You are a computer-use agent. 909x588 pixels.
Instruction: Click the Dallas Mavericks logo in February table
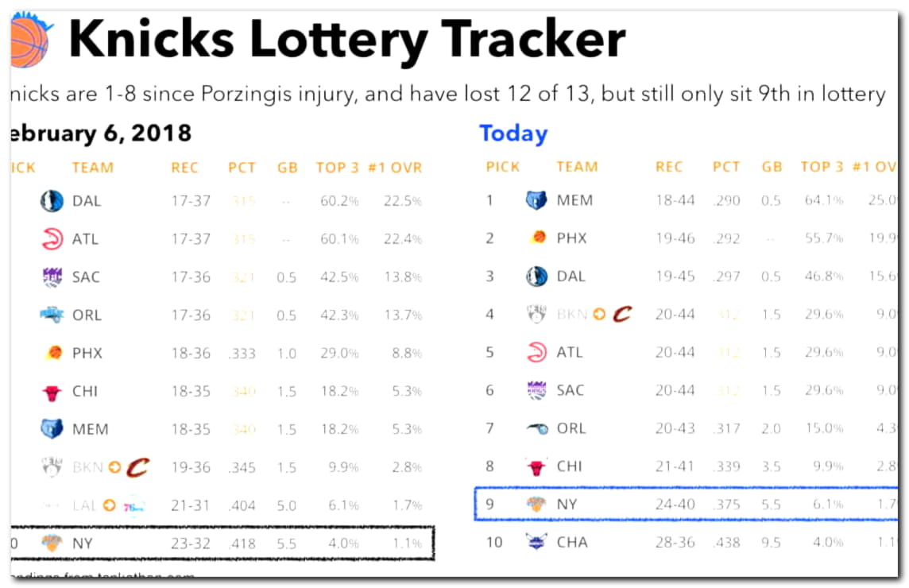point(52,201)
